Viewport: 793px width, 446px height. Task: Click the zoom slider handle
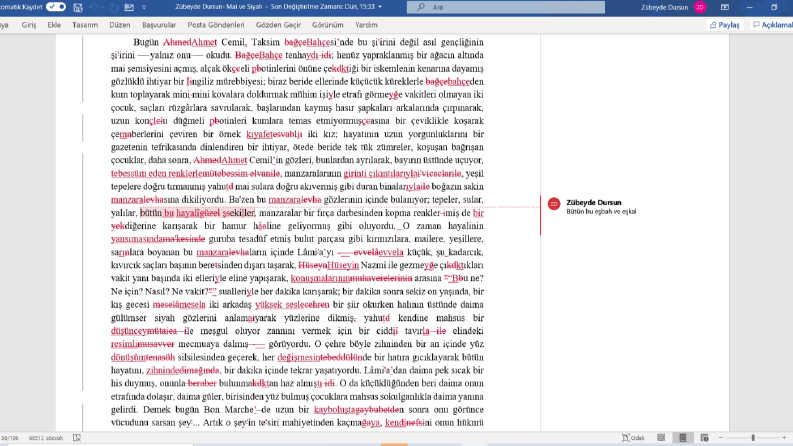pos(753,438)
